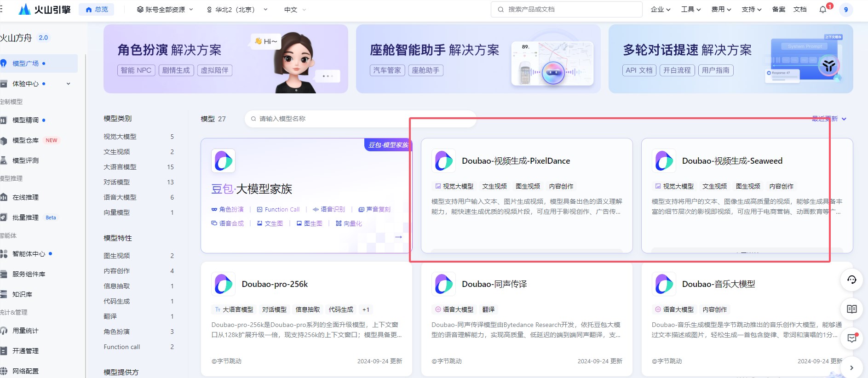
Task: Expand 体验中心 sidebar chevron
Action: click(x=69, y=84)
